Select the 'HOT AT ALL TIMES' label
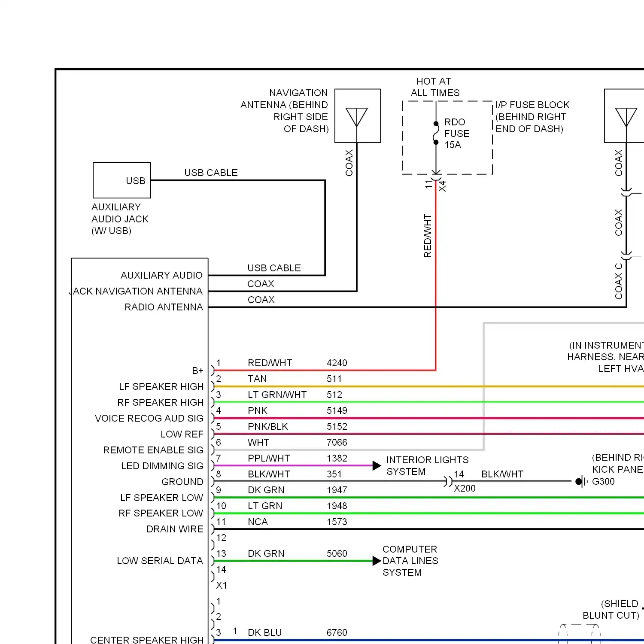Screen dimensions: 644x644 [x=434, y=87]
